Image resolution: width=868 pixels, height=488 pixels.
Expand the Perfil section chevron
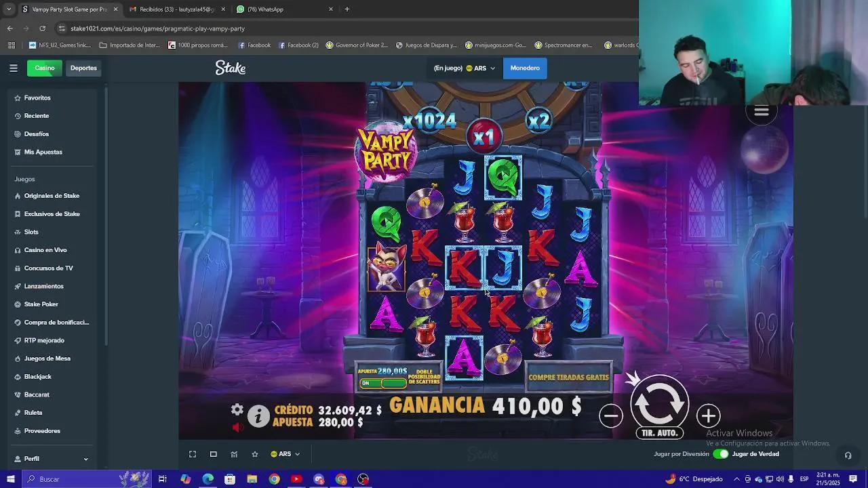[x=85, y=459]
